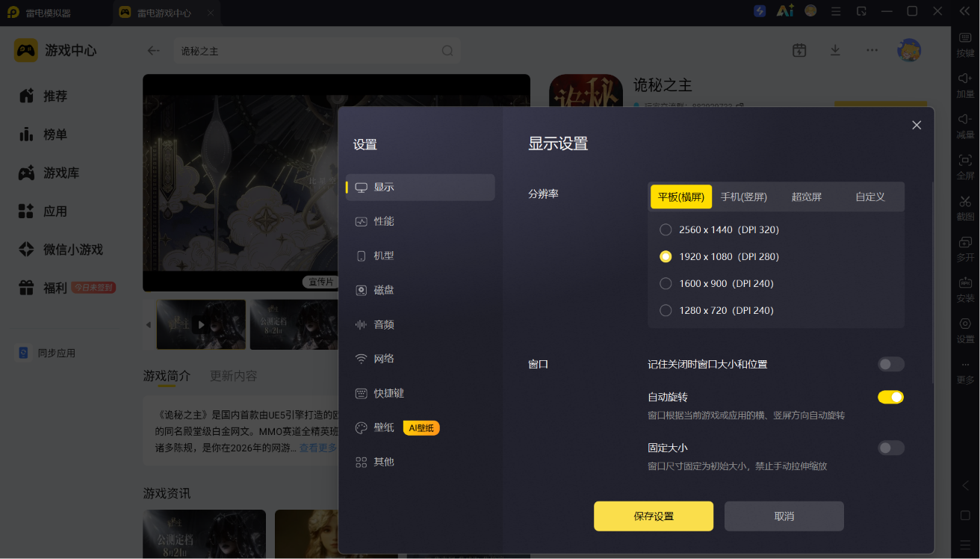Go back with the arrow beside the search box
Viewport: 980px width, 559px height.
point(153,51)
